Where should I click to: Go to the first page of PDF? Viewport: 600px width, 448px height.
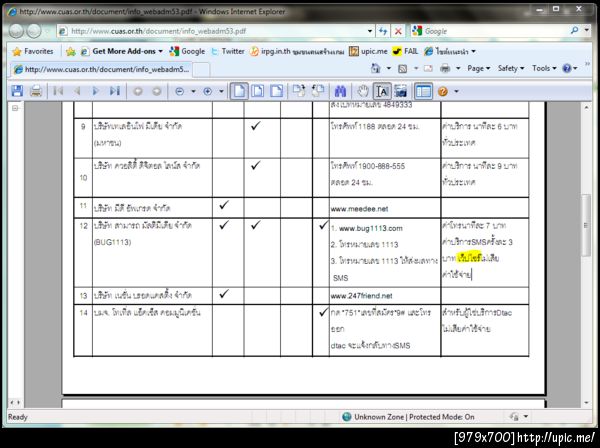[x=58, y=91]
